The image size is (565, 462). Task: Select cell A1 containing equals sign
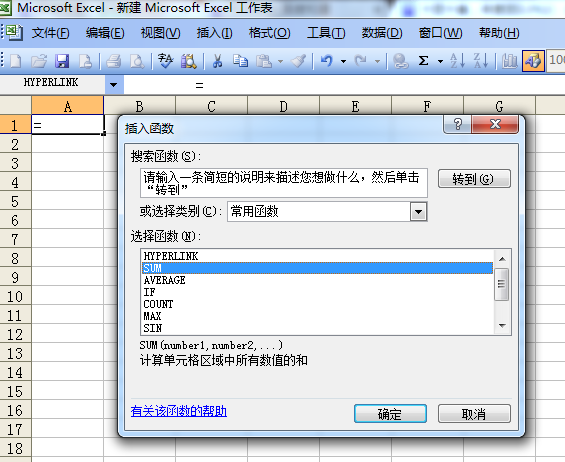tap(68, 125)
